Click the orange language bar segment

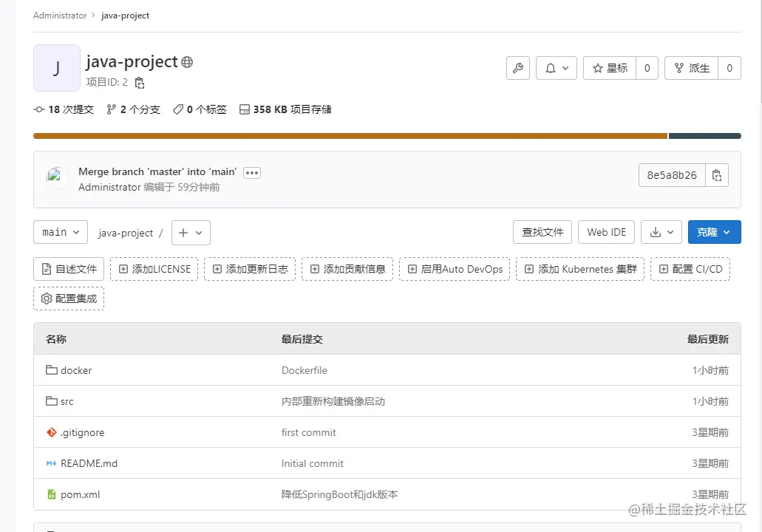[x=350, y=136]
